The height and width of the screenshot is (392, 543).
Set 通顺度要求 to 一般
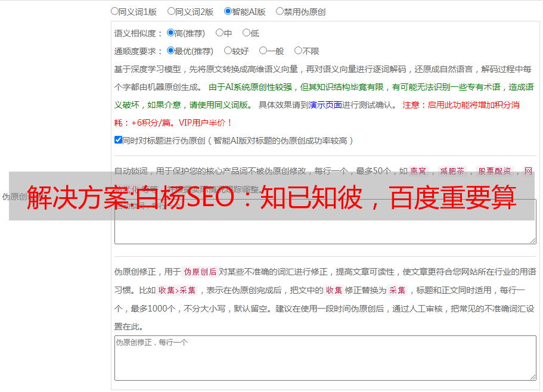[263, 51]
